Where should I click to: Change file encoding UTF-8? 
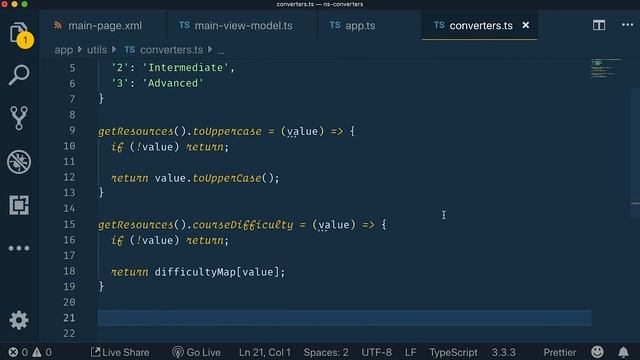(x=376, y=352)
